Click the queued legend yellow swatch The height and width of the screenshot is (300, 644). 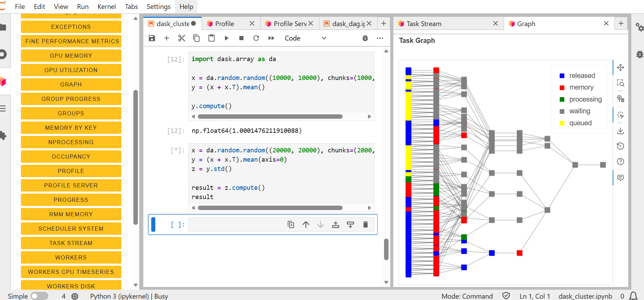562,123
